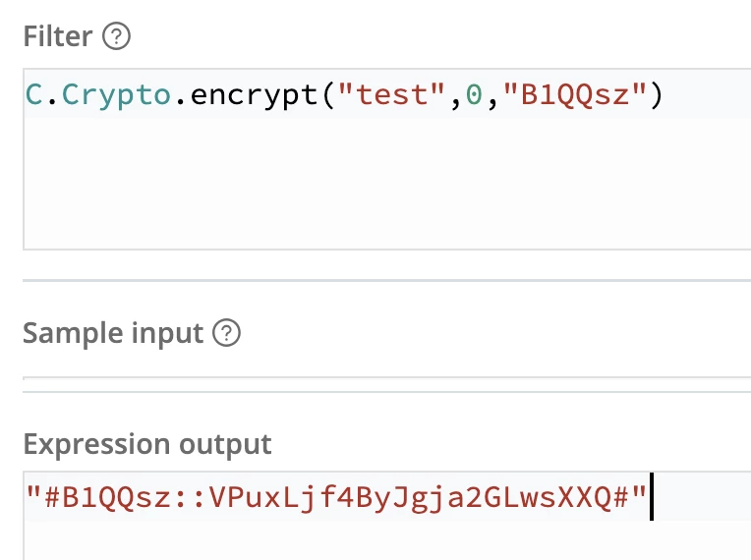The height and width of the screenshot is (560, 751).
Task: Click the Sample input heading label
Action: [113, 333]
